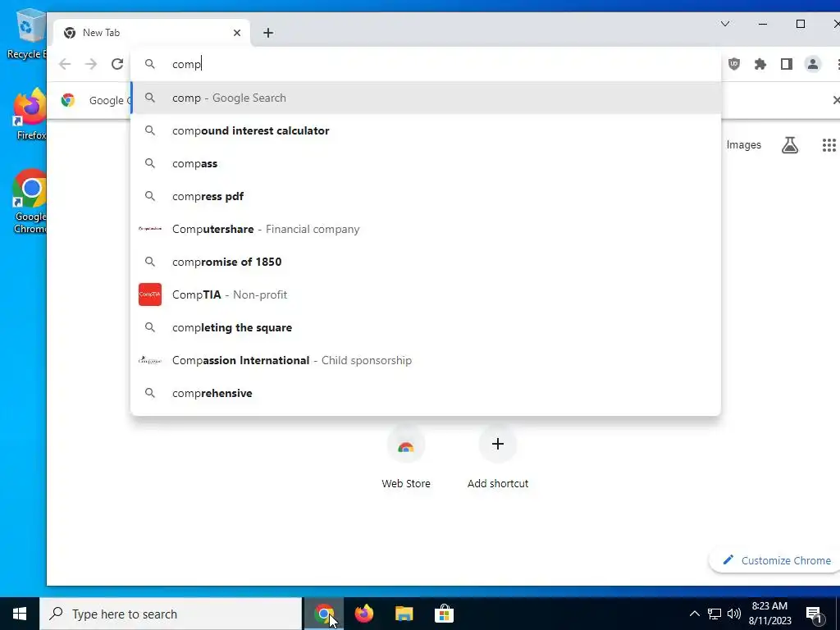Select 'comp - Google Search' suggestion
Image resolution: width=840 pixels, height=630 pixels.
[x=426, y=98]
